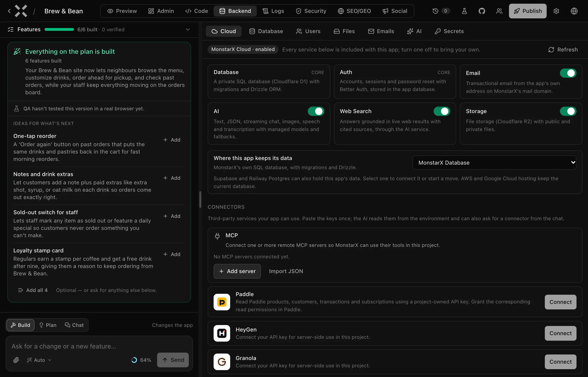Click the Publish button

tap(528, 11)
